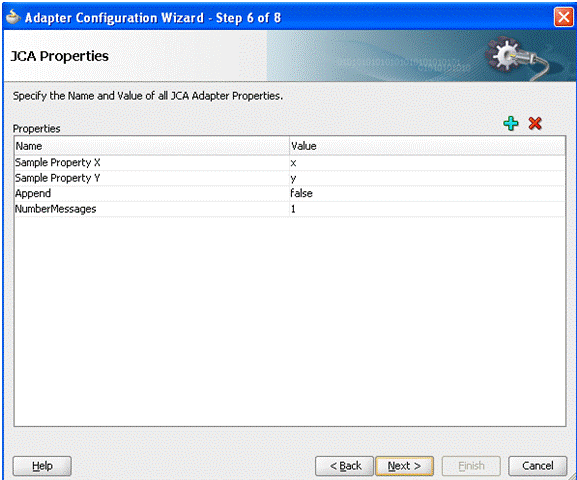Edit the value 1 of NumberMessages
Image resolution: width=577 pixels, height=480 pixels.
(427, 209)
